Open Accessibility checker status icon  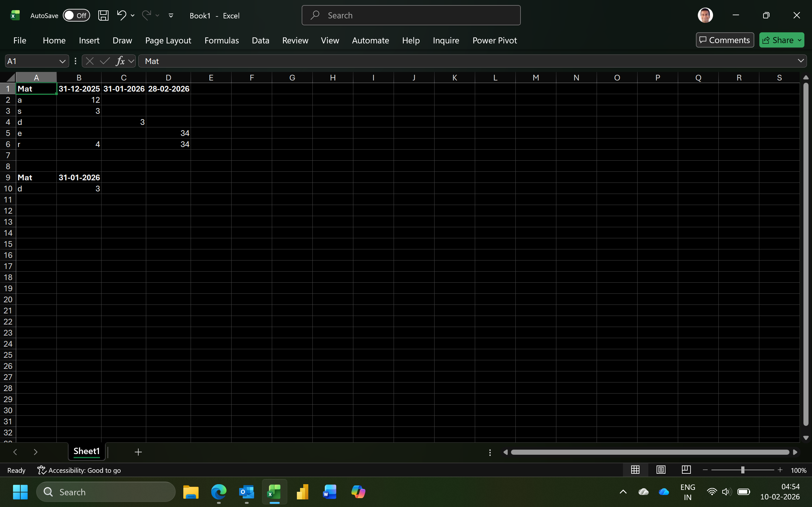coord(42,470)
